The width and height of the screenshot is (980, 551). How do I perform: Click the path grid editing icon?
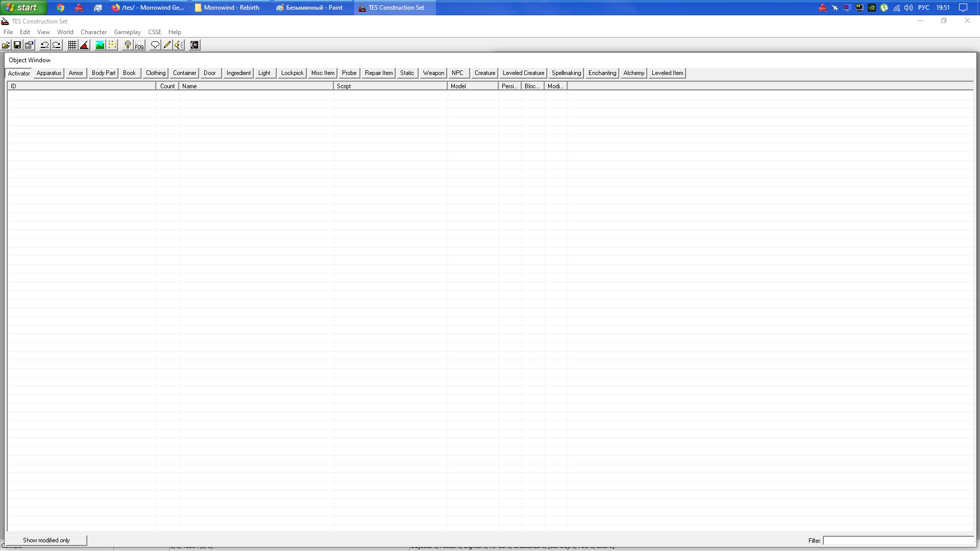112,45
